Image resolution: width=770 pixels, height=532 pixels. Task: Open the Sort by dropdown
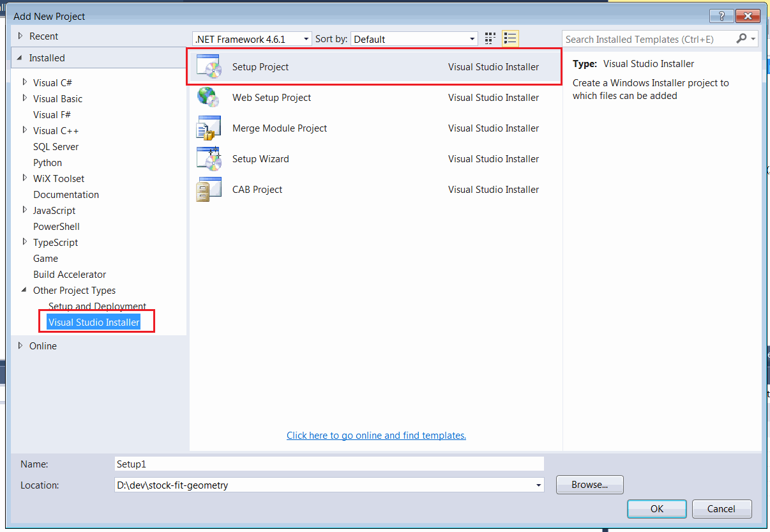point(414,39)
